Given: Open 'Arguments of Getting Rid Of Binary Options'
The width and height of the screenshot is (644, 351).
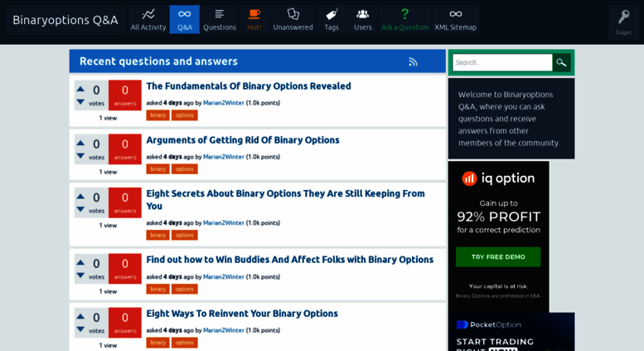Looking at the screenshot, I should coord(243,139).
